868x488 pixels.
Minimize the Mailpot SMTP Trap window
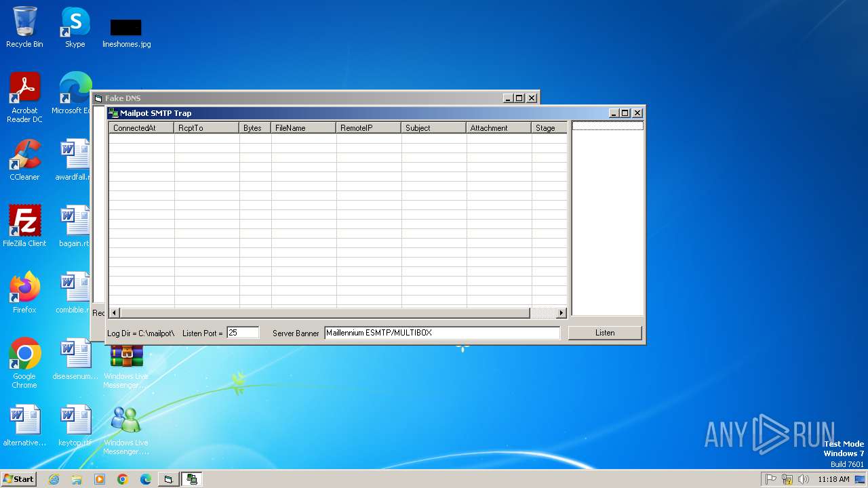pyautogui.click(x=614, y=113)
